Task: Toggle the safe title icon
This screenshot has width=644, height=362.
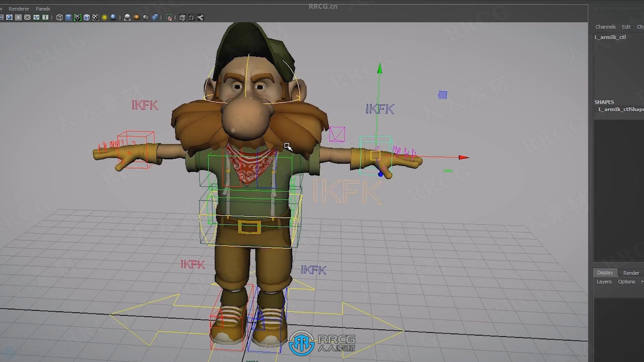Action: [x=45, y=17]
